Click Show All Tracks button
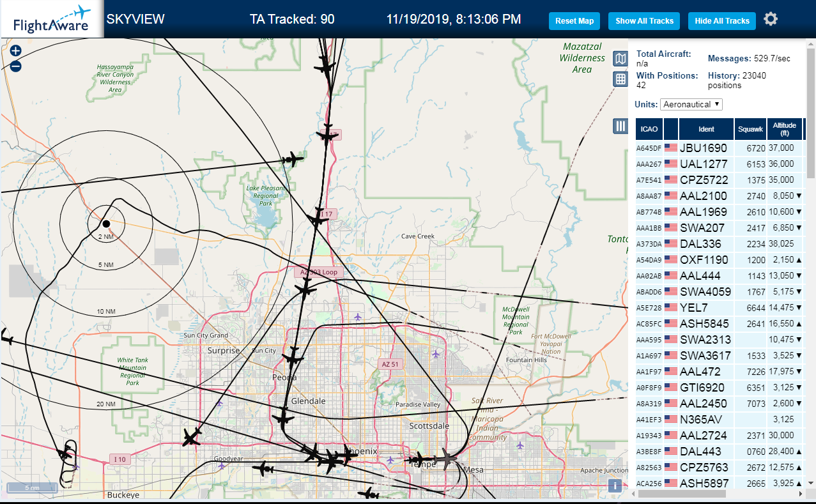 644,21
